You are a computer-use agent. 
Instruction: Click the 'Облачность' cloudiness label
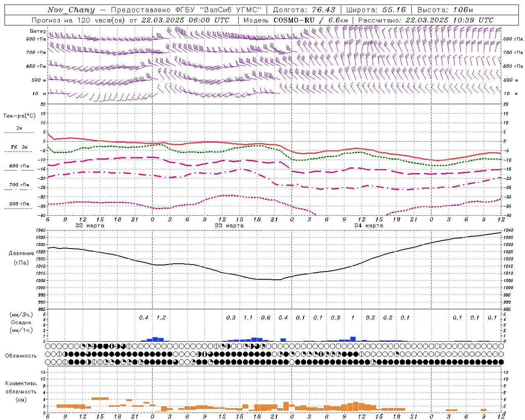[21, 356]
